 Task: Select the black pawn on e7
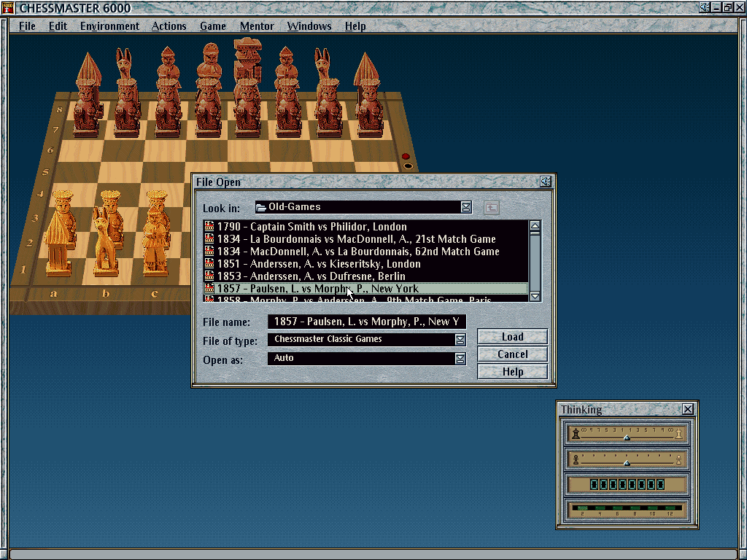click(x=248, y=109)
